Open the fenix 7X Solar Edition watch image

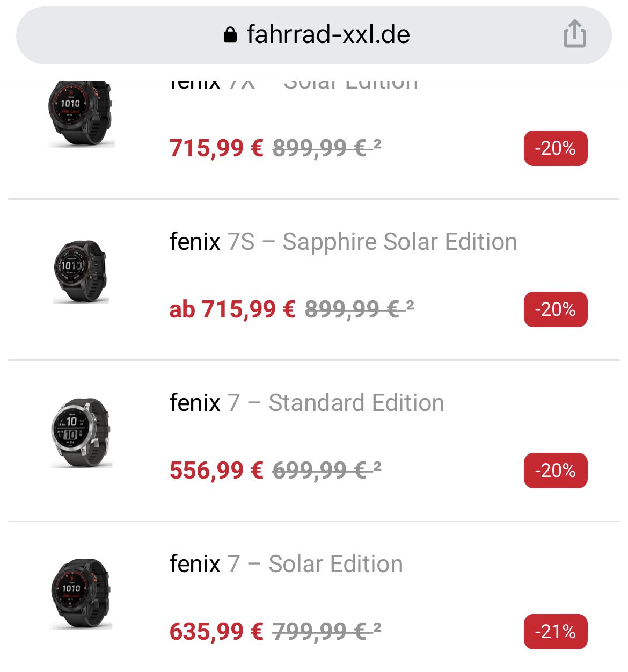pyautogui.click(x=81, y=114)
